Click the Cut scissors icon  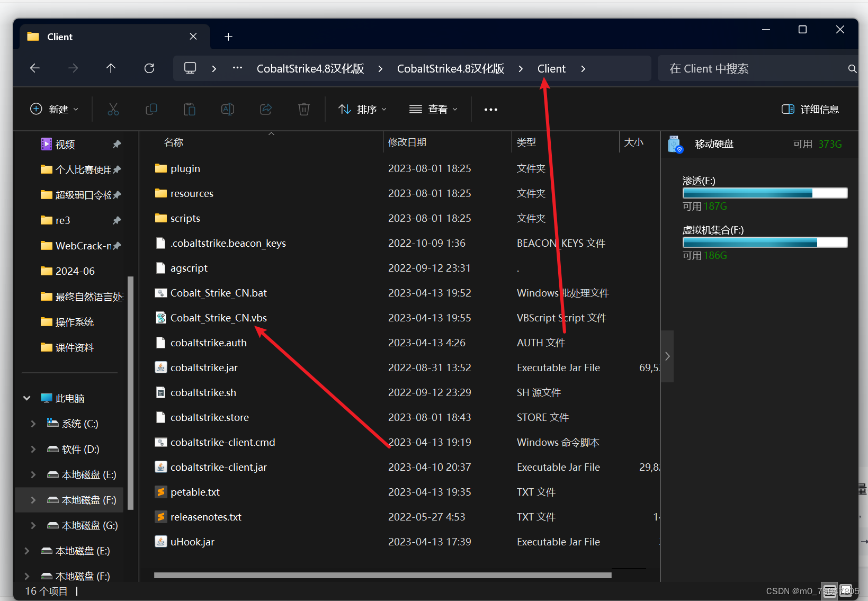click(x=113, y=109)
